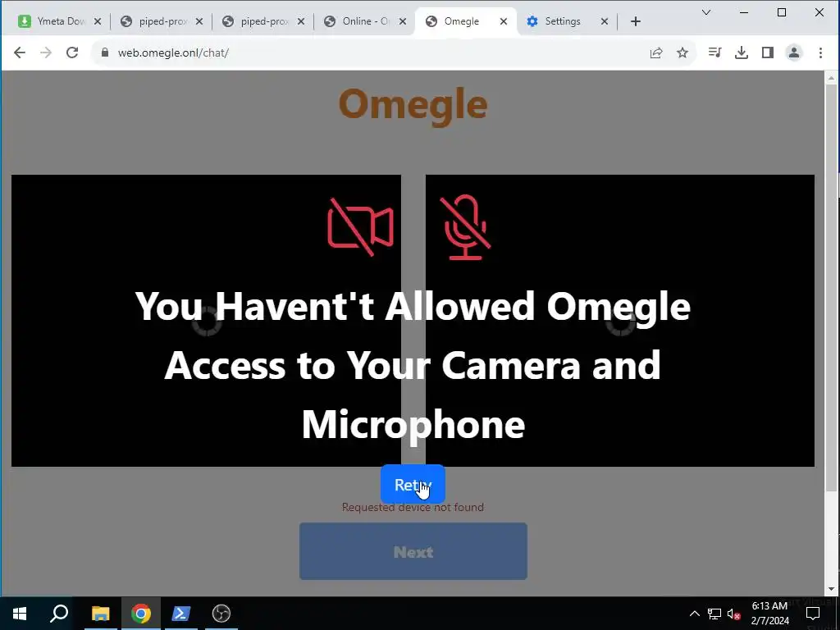840x630 pixels.
Task: Click the Next button
Action: tap(413, 551)
